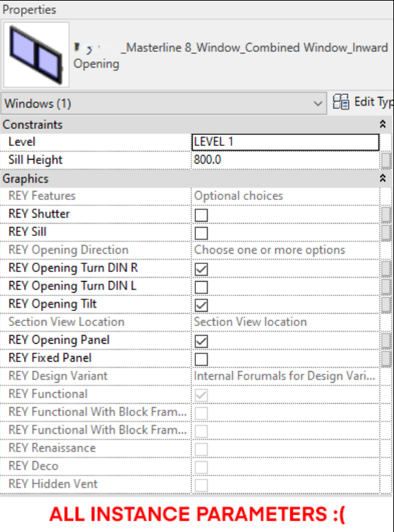Click the greyed REY Deco checkbox
The width and height of the screenshot is (394, 532).
201,467
